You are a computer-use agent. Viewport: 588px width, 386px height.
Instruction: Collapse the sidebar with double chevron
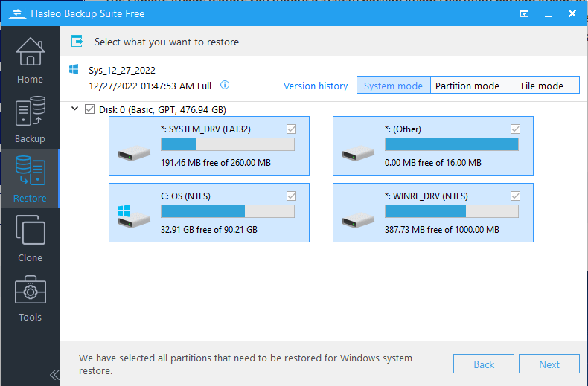click(54, 374)
